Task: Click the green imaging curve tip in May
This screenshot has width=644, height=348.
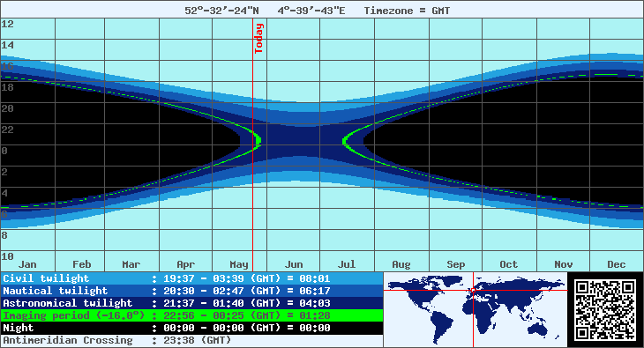Action: pyautogui.click(x=258, y=140)
